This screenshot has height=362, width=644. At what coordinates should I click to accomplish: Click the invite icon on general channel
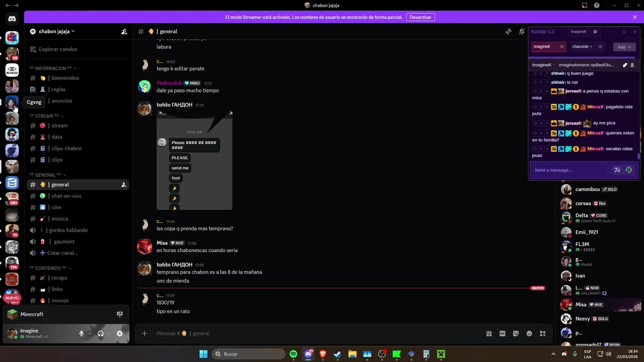pos(124,185)
